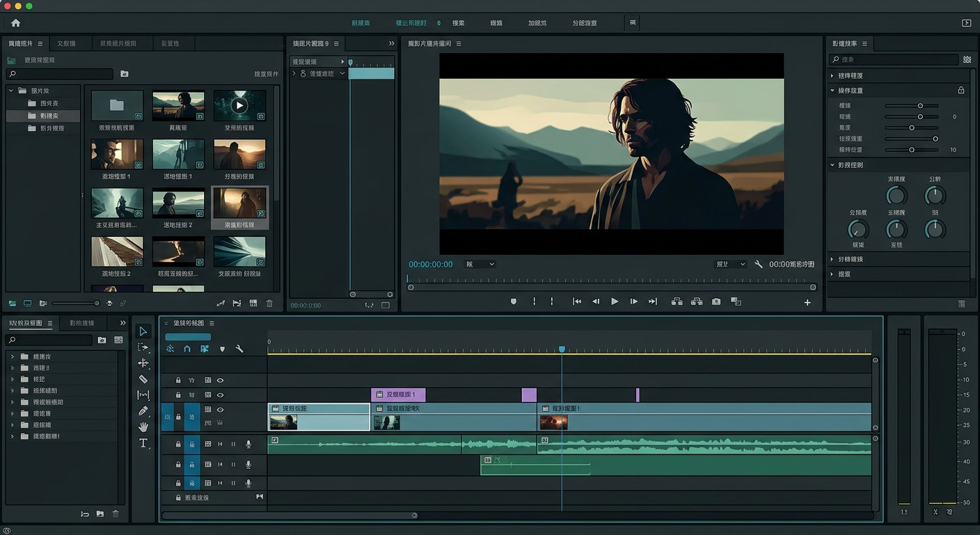Switch to the Hand tool
Viewport: 980px width, 535px height.
click(x=143, y=427)
